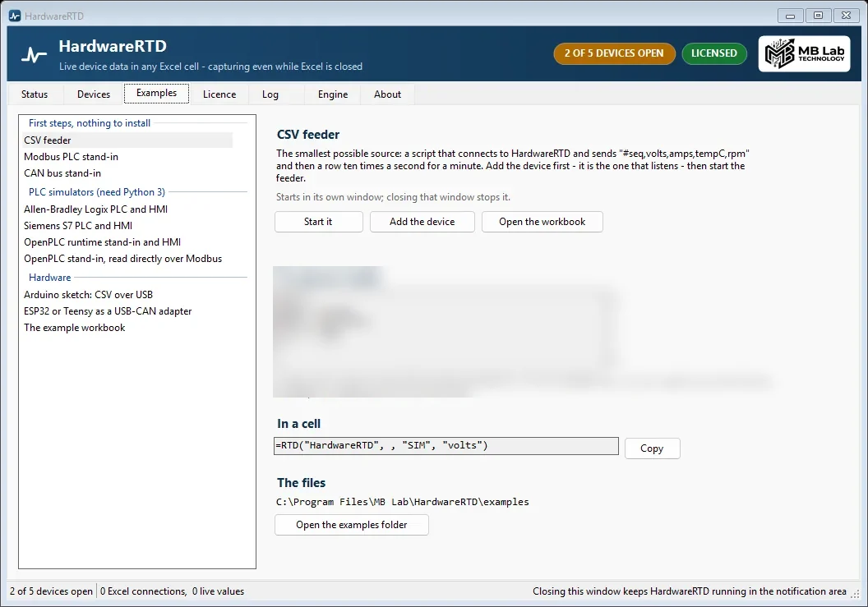Click the status bar '2 of 5 devices open'
This screenshot has width=868, height=607.
(51, 591)
